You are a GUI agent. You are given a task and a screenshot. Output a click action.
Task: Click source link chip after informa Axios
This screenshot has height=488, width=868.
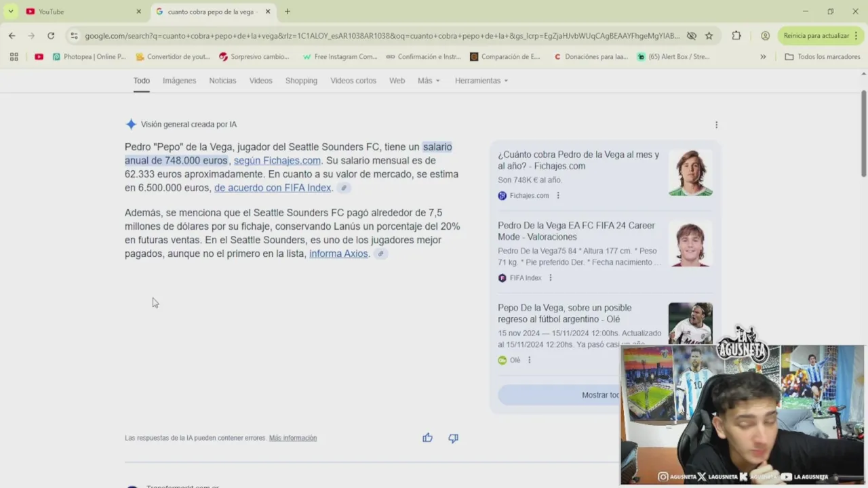pyautogui.click(x=381, y=254)
